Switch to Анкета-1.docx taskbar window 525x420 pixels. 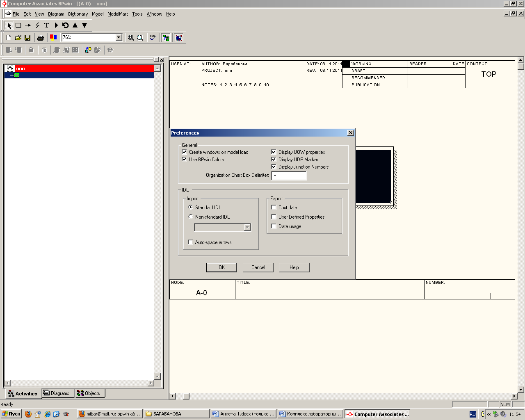pos(243,414)
